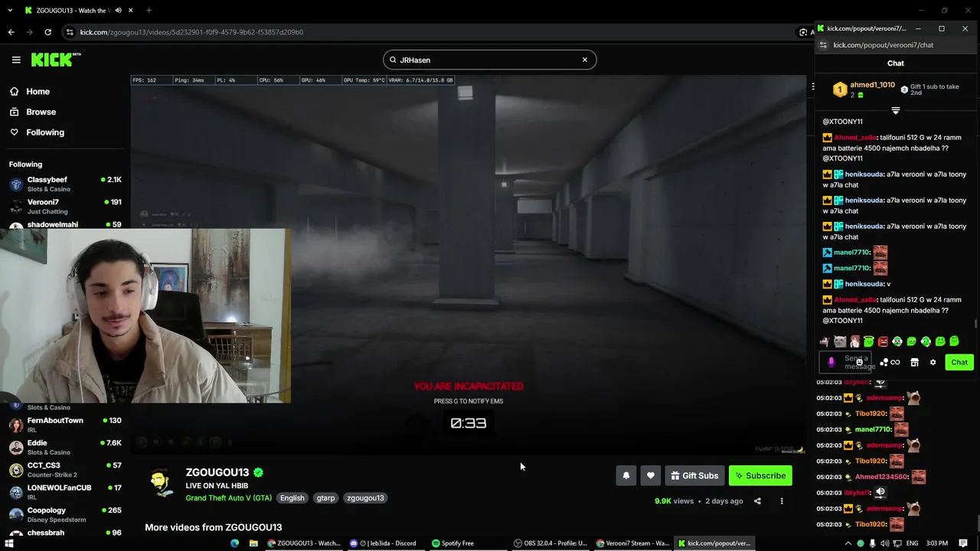Open ZGOUGOU13 channel name link
The width and height of the screenshot is (980, 551).
pyautogui.click(x=217, y=472)
